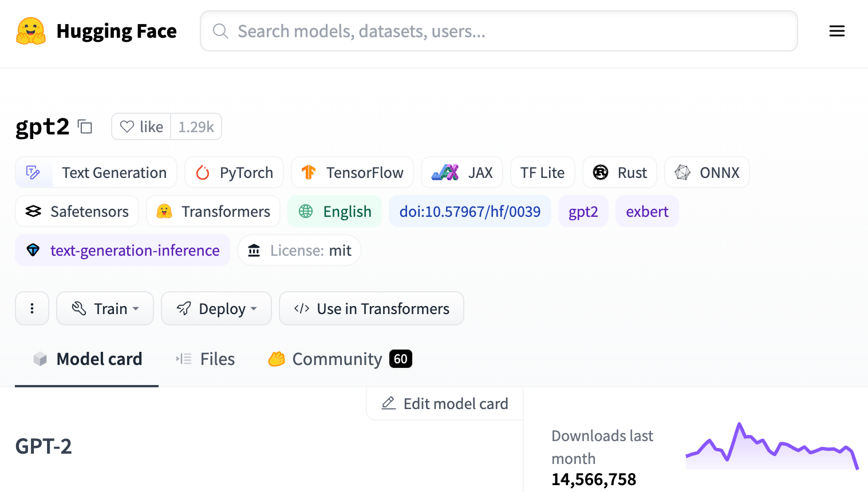Screen dimensions: 868x492
Task: Open the three-dot more options menu
Action: 32,308
